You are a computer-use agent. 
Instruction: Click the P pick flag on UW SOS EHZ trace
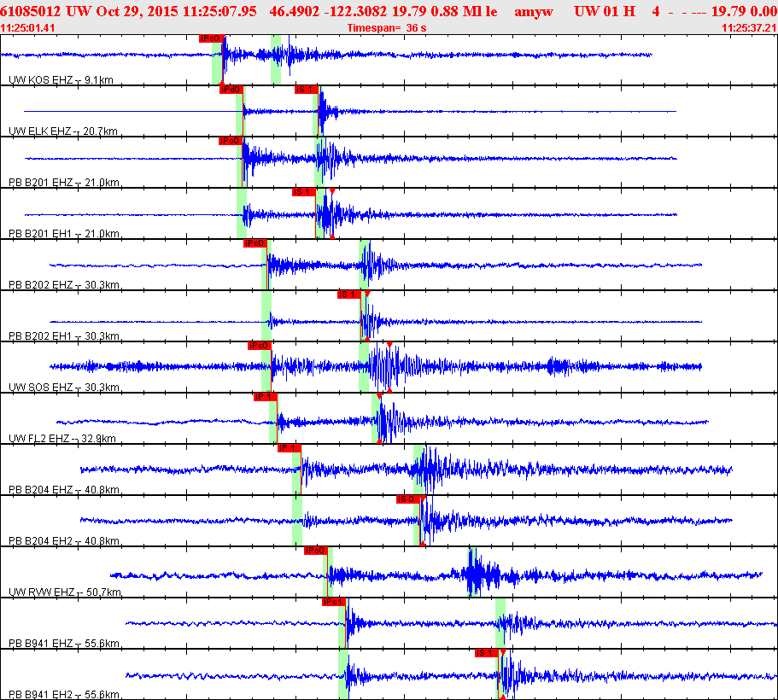pyautogui.click(x=259, y=345)
